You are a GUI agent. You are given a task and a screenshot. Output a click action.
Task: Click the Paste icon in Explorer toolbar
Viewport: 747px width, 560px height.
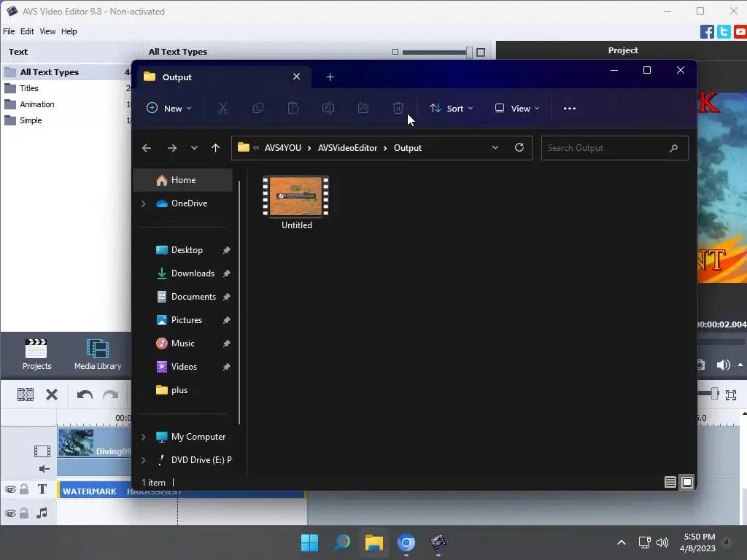[x=293, y=108]
